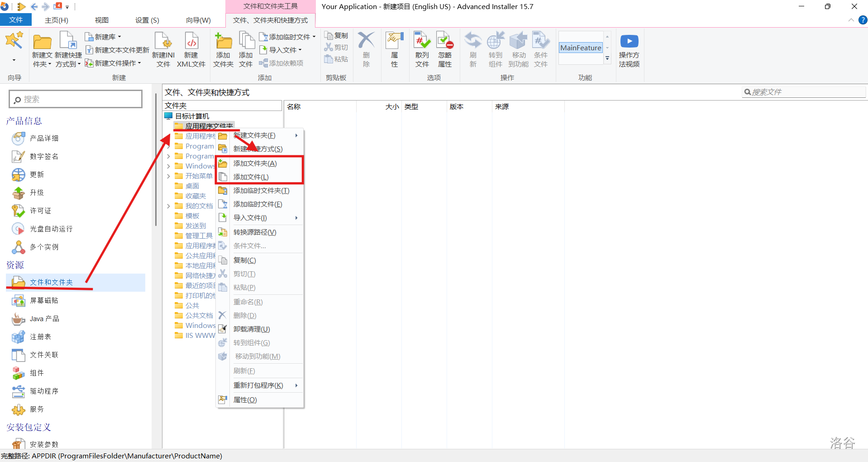Screen dimensions: 868x462
Task: Select the 桌面 folder in tree
Action: pos(192,186)
